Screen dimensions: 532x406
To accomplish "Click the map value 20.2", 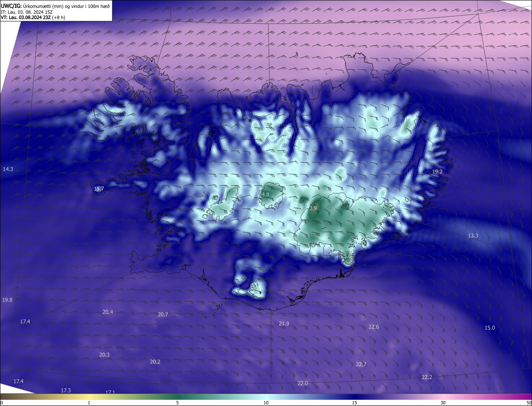I will tap(155, 362).
